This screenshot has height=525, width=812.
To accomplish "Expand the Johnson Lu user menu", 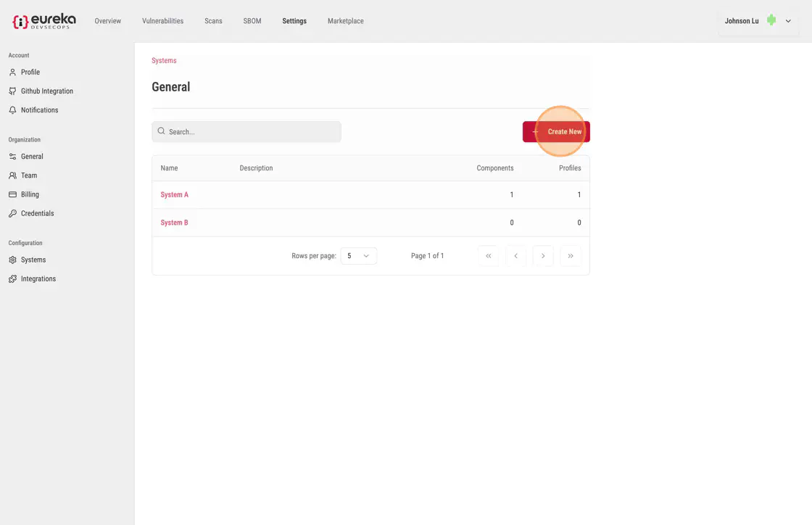I will [x=788, y=21].
